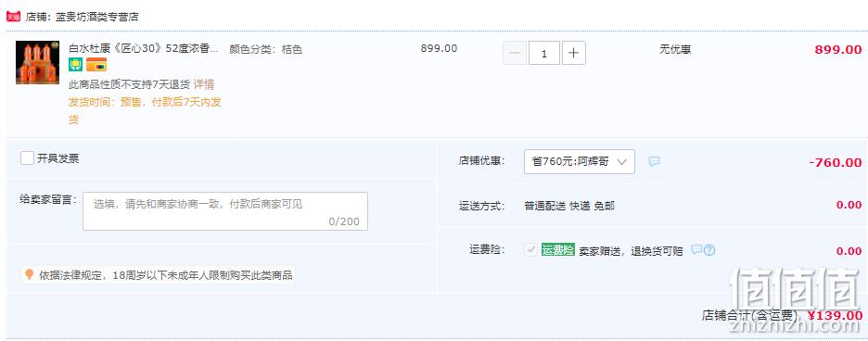Viewport: 868px width, 341px height.
Task: Click shop name 蓝贵坊酒类专营店
Action: tap(96, 17)
